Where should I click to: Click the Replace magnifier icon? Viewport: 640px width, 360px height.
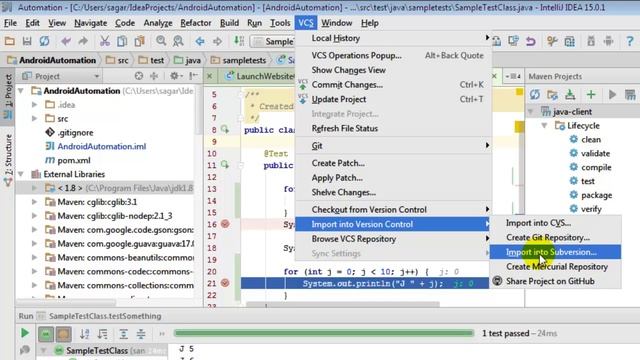click(x=178, y=41)
